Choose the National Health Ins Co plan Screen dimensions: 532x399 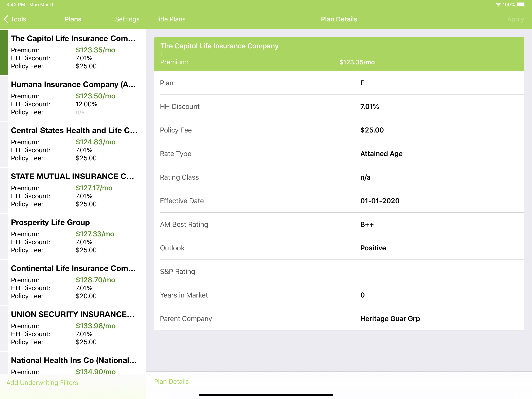click(73, 362)
